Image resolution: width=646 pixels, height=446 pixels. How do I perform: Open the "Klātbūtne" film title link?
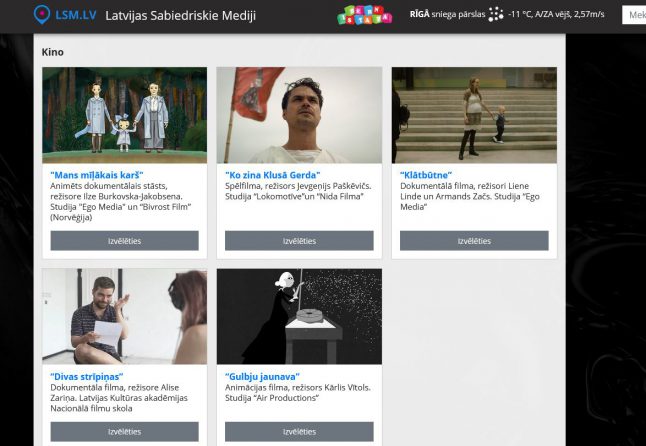tap(427, 175)
